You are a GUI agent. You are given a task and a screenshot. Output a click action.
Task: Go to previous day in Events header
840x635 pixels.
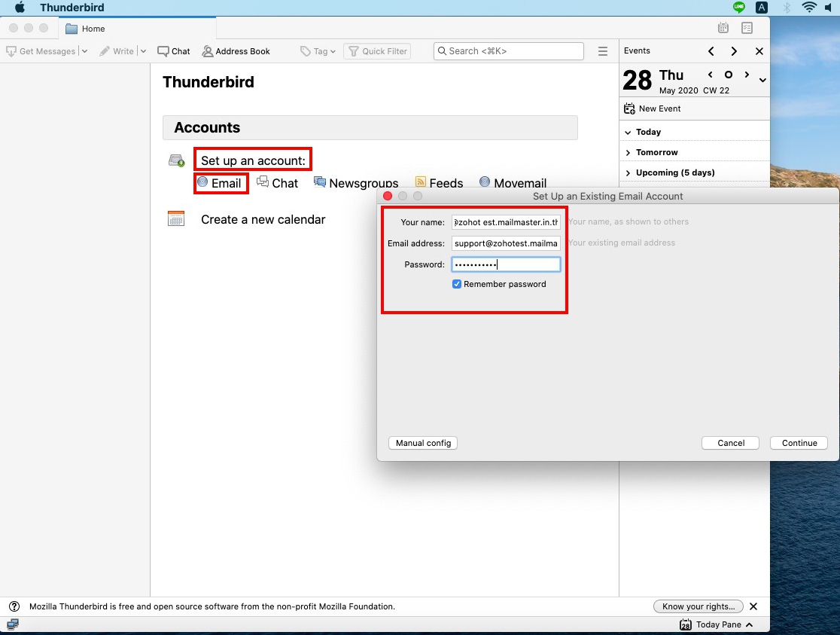711,51
